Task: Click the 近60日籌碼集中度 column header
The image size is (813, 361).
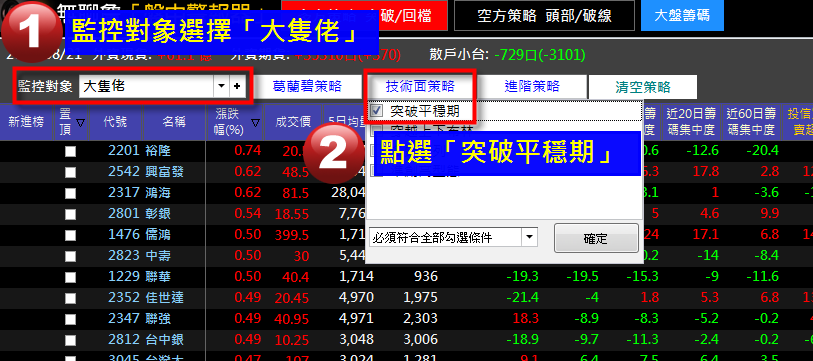Action: pos(751,121)
